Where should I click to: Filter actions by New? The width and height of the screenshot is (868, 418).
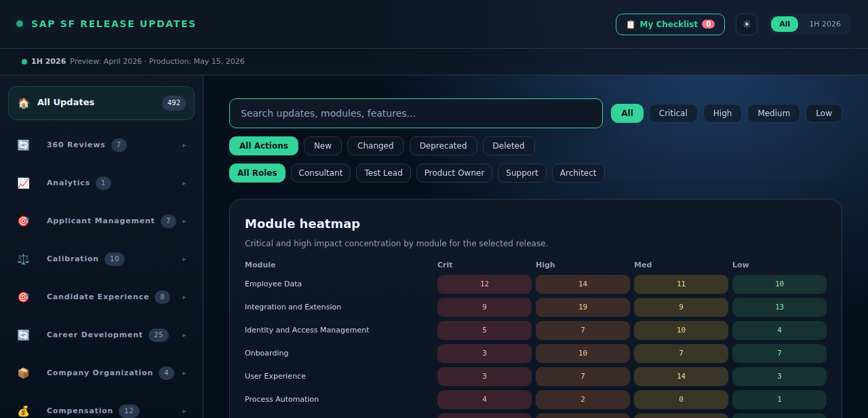coord(323,146)
